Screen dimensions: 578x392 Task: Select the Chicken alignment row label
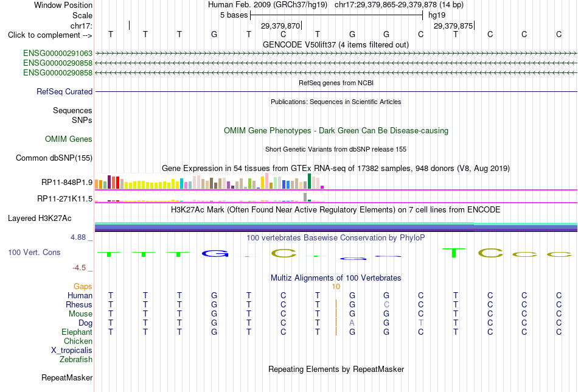click(78, 341)
